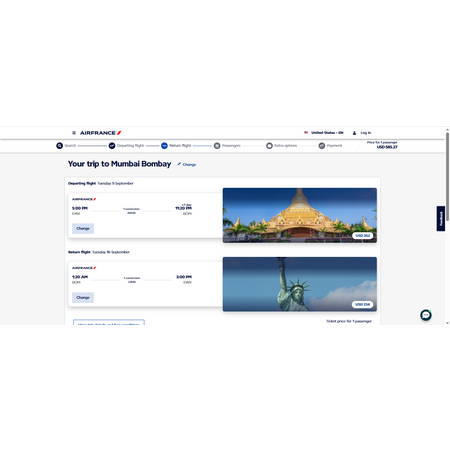This screenshot has height=450, width=450.
Task: Click the Return flight step icon
Action: [x=164, y=146]
